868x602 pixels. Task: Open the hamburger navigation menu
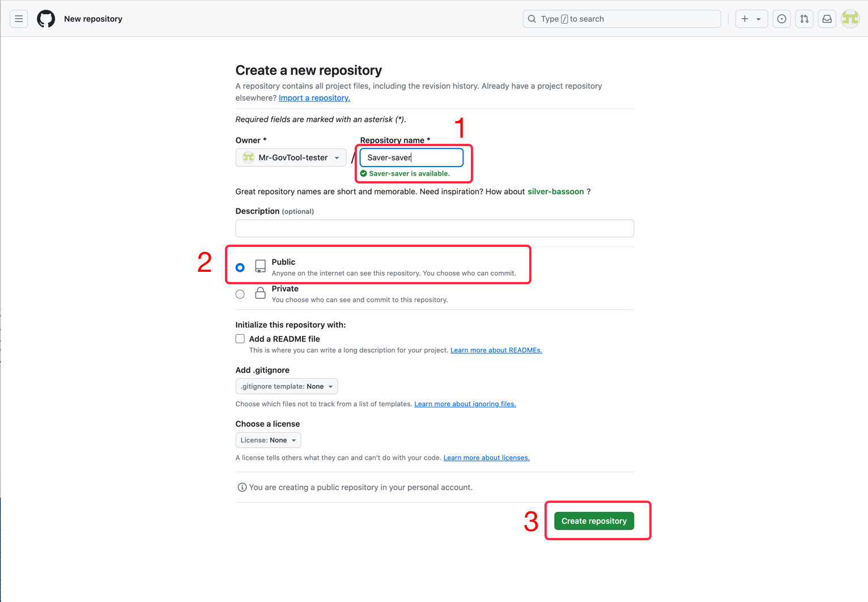[19, 19]
